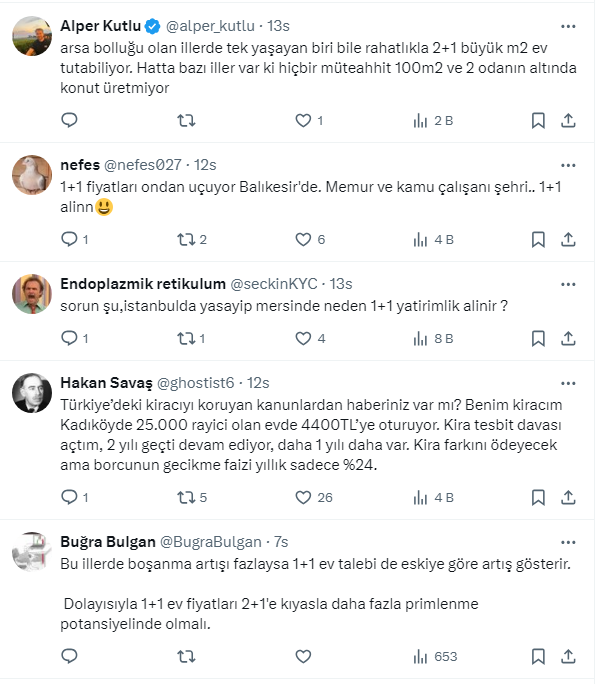Share Endoplazmik retikulum's tweet
600x684 pixels.
[x=568, y=338]
